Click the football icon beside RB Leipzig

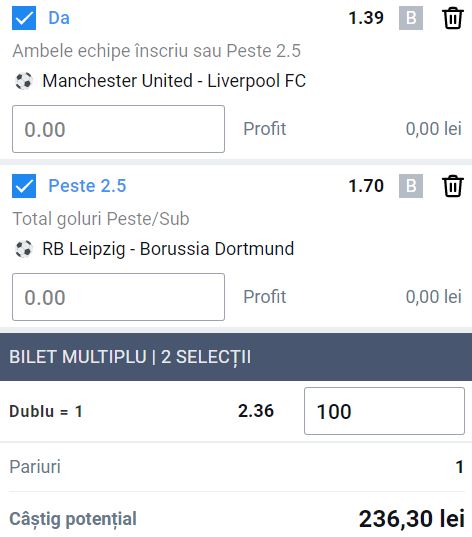click(x=24, y=249)
